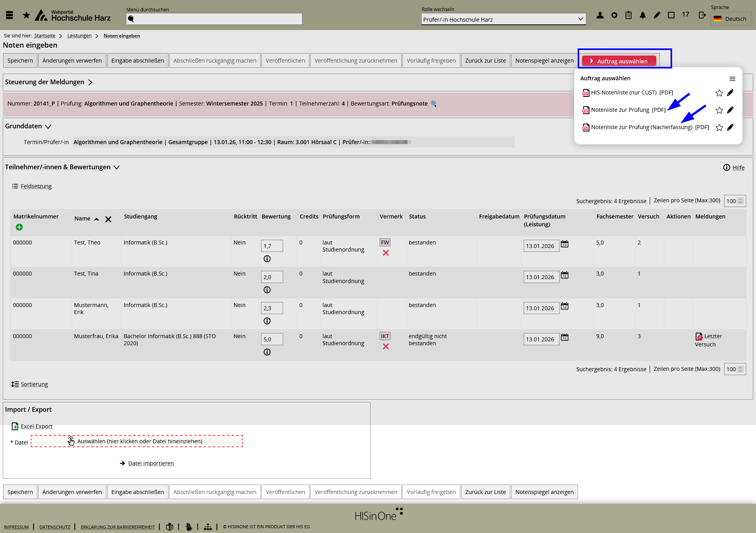Screen dimensions: 756x533
Task: Star the Notenliste zur Prüfung (Nacherfassung) entry
Action: 719,128
